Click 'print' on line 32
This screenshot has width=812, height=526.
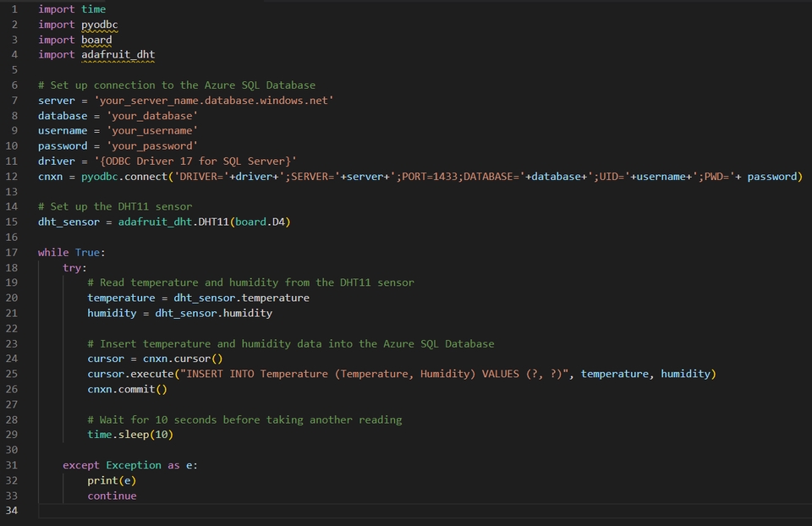(102, 480)
